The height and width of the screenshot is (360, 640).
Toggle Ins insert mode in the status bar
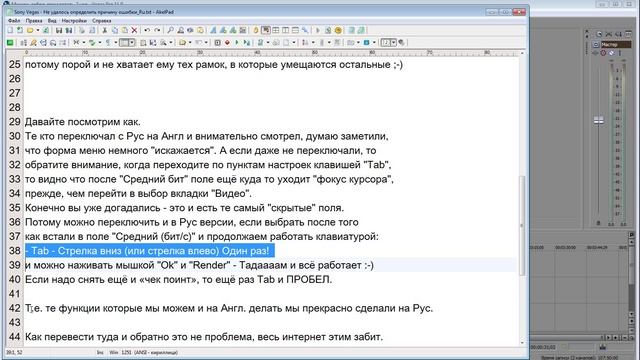click(100, 352)
